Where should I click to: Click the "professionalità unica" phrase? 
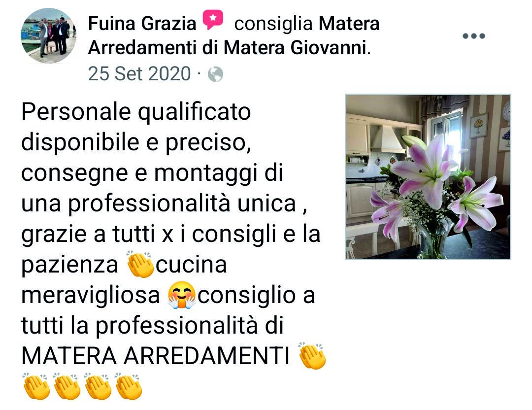click(183, 205)
